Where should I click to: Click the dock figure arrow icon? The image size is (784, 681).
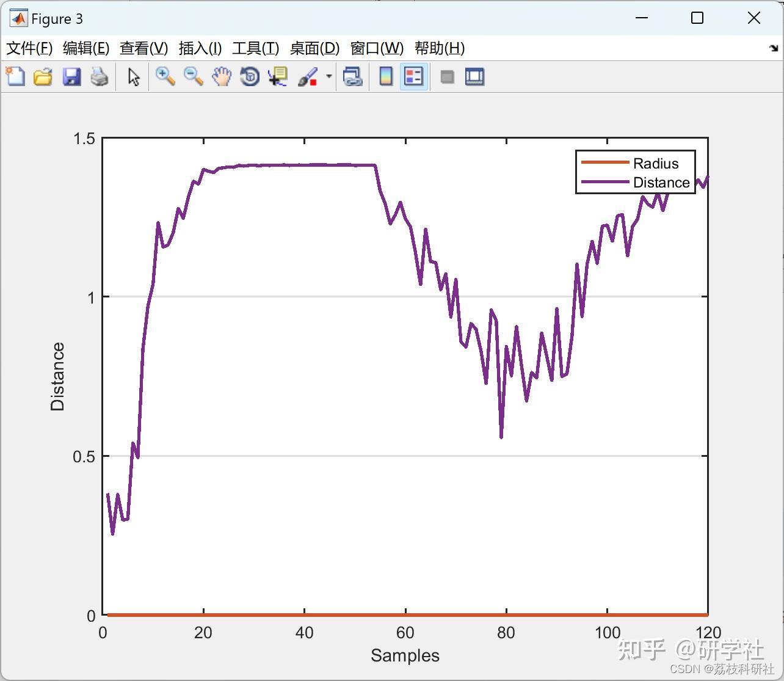click(774, 48)
